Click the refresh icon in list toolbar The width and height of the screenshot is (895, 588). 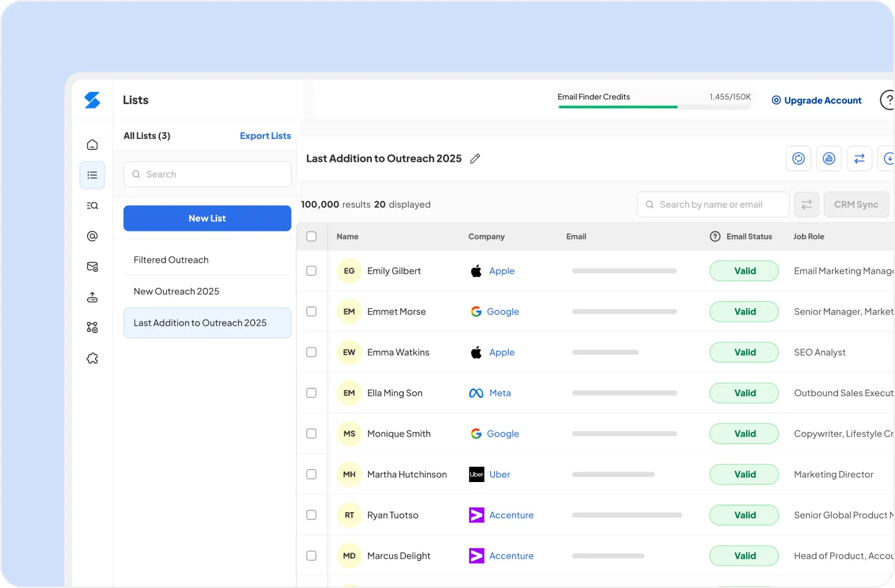[x=798, y=159]
